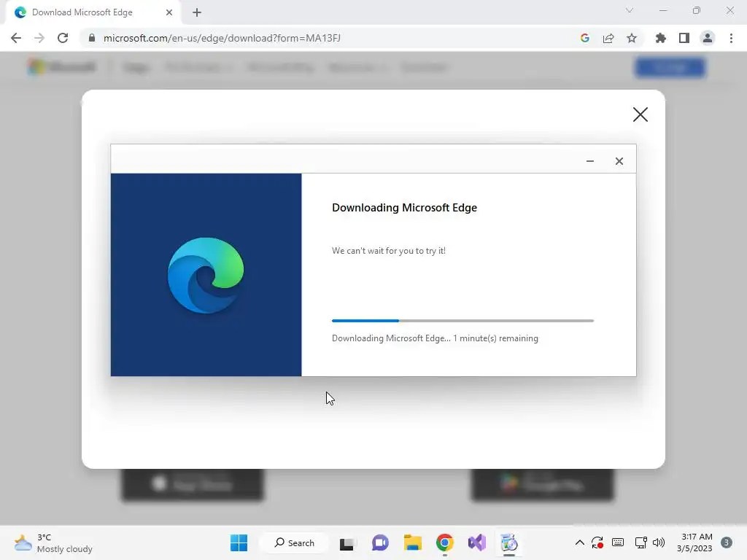Click the Microsoft Edge logo image
747x560 pixels.
pyautogui.click(x=206, y=275)
